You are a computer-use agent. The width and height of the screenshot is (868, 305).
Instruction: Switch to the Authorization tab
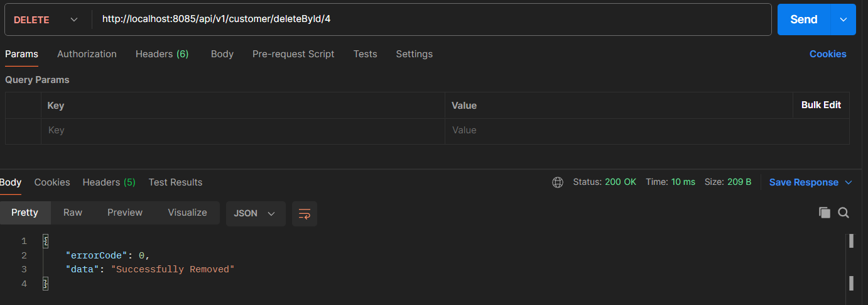point(87,54)
